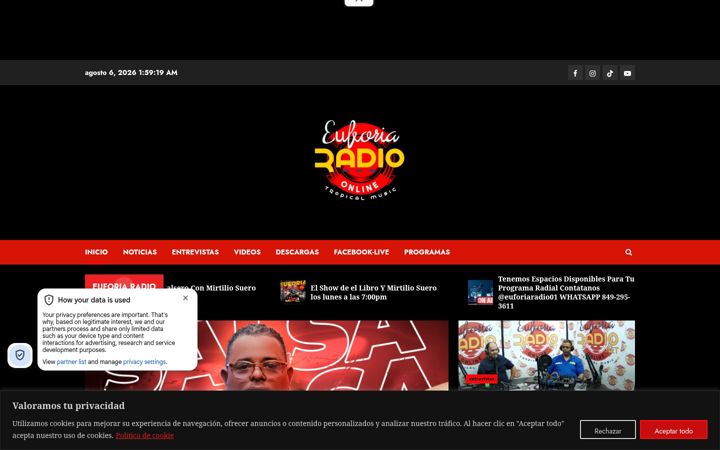Click the date and time text 'agosto 6, 2026'

[x=131, y=73]
